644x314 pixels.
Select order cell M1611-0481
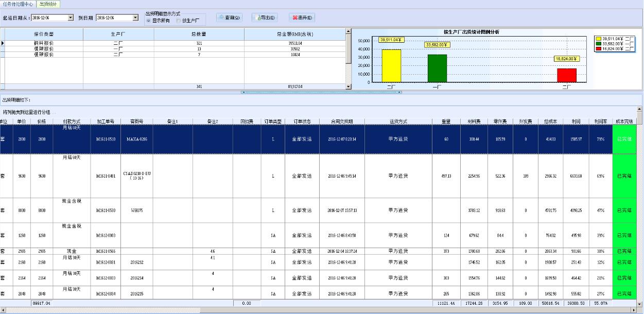tap(106, 176)
